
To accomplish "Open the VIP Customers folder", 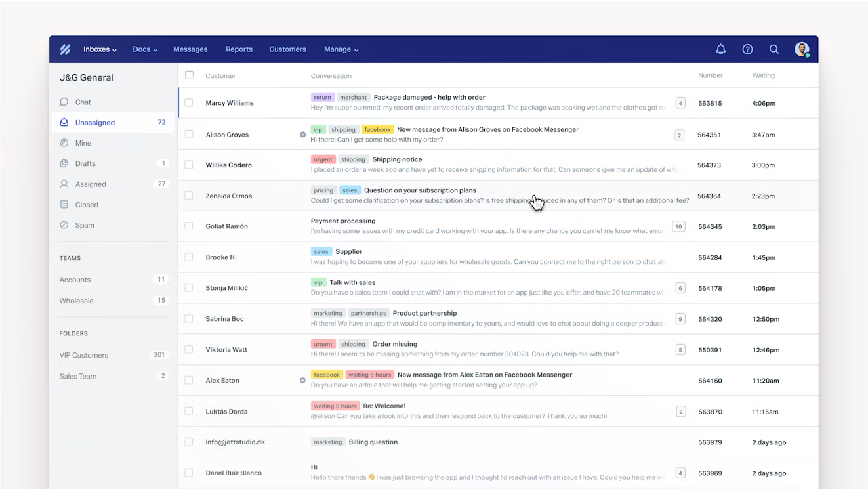I will pos(85,354).
